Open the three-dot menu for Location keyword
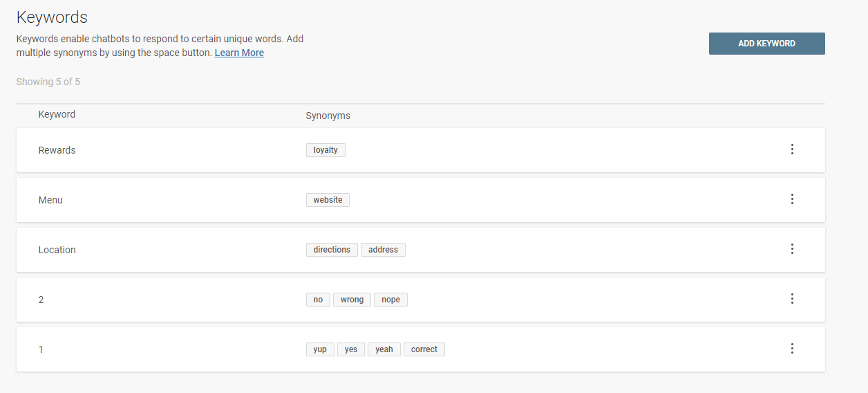Screen dimensions: 868x393 click(x=792, y=249)
